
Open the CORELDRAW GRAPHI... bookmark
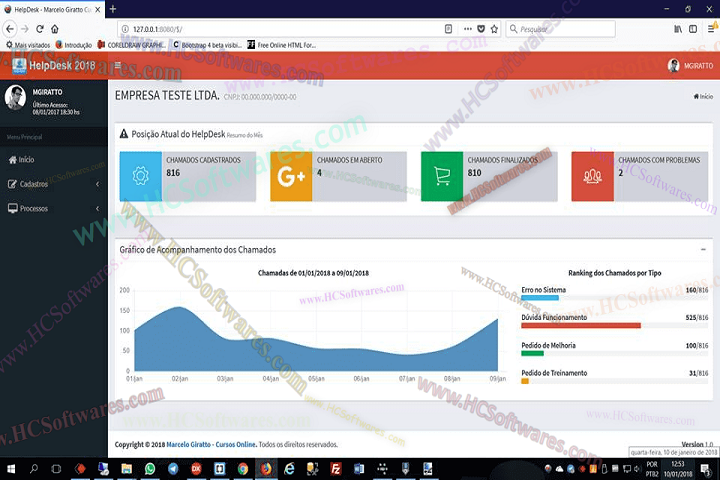pyautogui.click(x=132, y=45)
